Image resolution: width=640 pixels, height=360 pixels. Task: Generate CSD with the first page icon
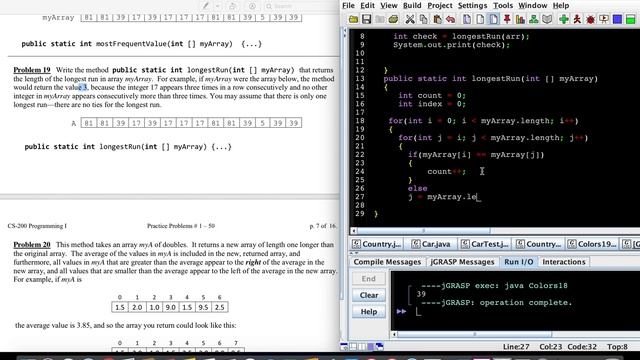coord(467,19)
